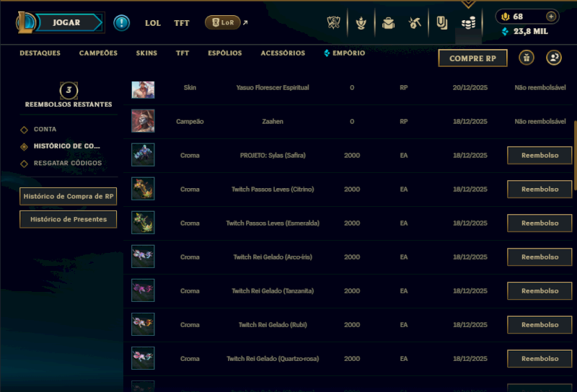The image size is (577, 392).
Task: Open the TFT store tab below the header
Action: coord(182,53)
